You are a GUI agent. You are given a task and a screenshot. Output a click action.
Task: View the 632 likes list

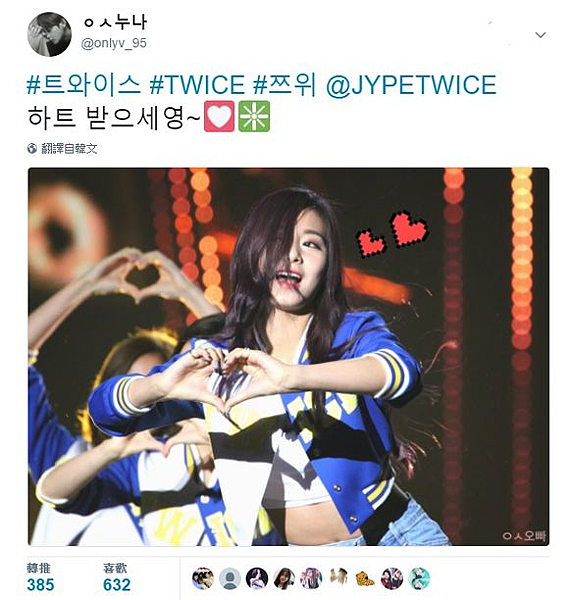pyautogui.click(x=117, y=577)
